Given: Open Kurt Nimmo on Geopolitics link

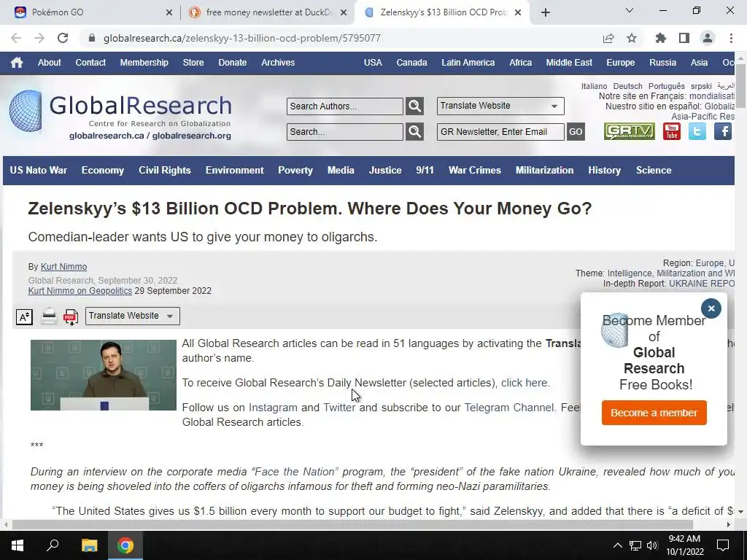Looking at the screenshot, I should point(80,291).
